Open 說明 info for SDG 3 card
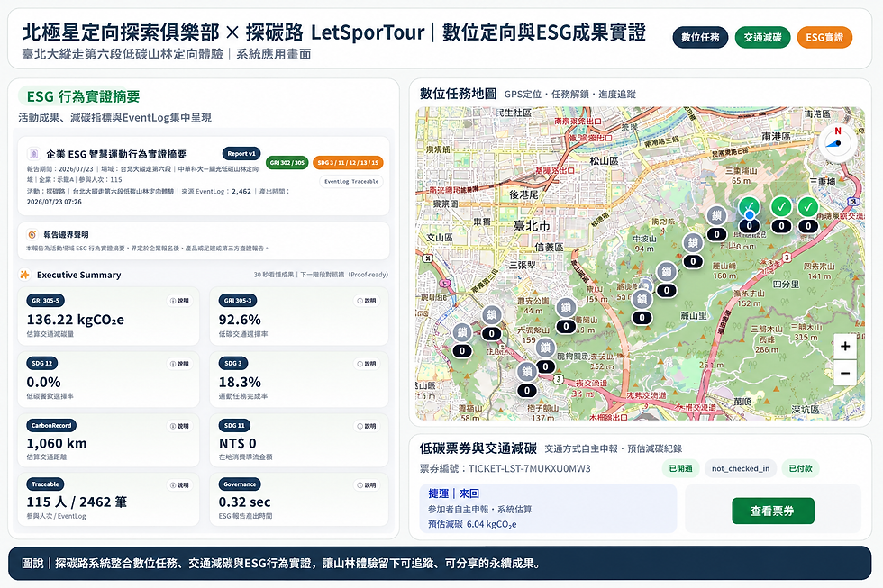Viewport: 883px width, 588px height. [x=368, y=364]
